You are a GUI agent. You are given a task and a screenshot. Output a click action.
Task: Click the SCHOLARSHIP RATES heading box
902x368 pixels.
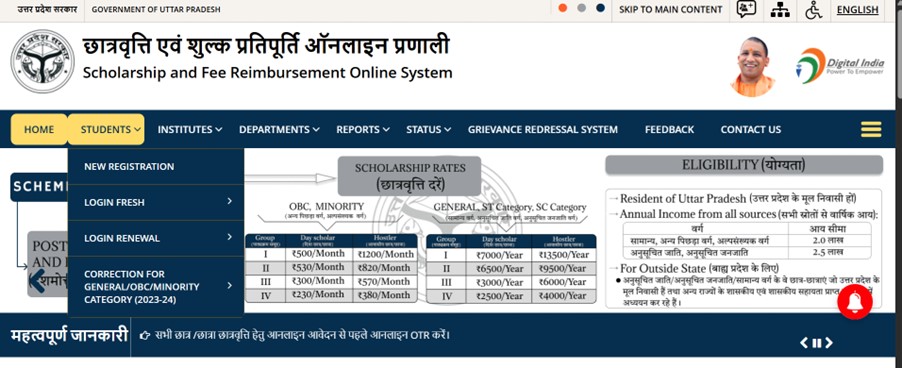[410, 176]
